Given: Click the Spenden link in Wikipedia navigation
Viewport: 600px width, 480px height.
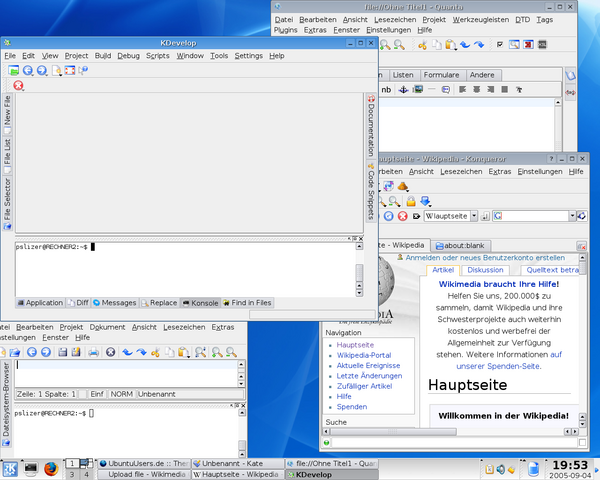Looking at the screenshot, I should [352, 407].
